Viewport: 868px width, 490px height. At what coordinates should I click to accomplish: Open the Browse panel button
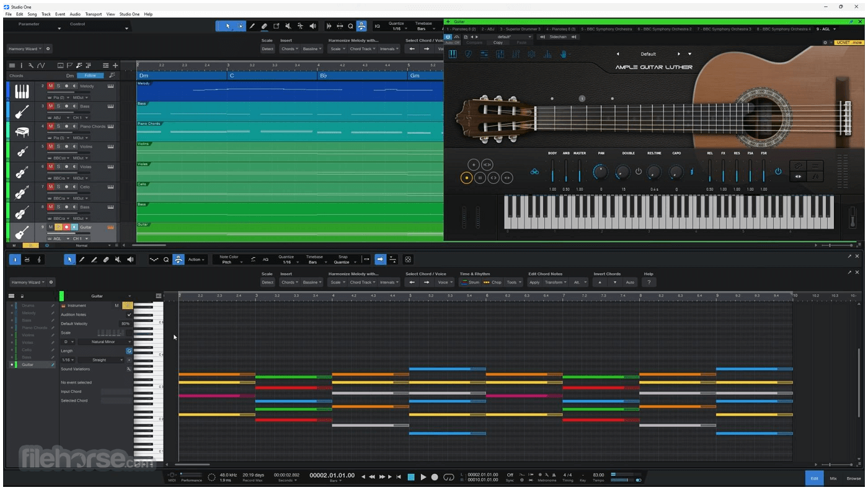pos(854,478)
